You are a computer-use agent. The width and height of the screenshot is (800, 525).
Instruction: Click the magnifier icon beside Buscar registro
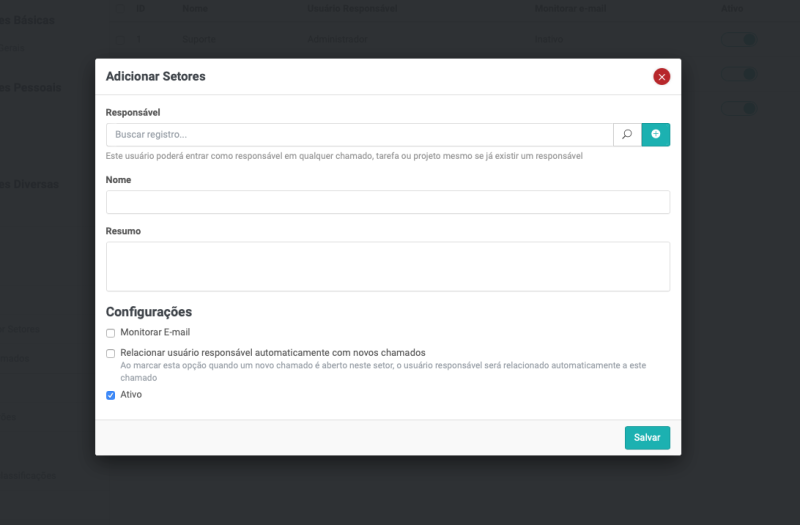pos(627,134)
